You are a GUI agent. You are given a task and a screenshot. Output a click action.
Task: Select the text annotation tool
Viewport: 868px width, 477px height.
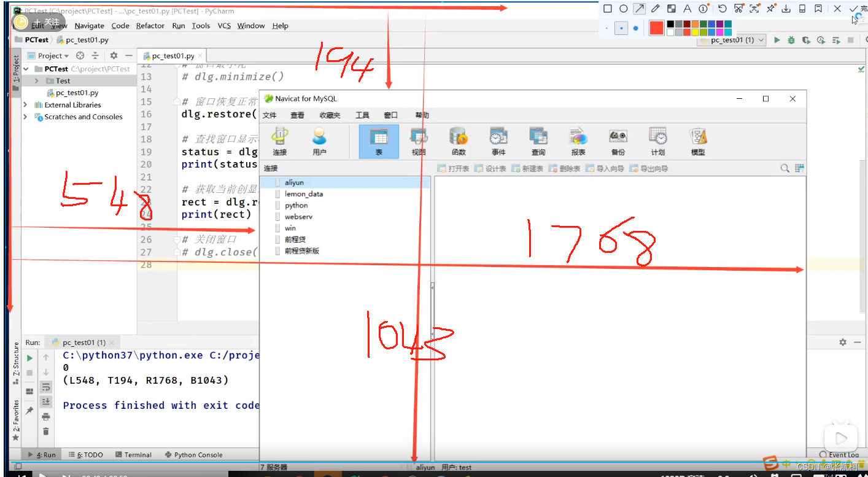(687, 9)
